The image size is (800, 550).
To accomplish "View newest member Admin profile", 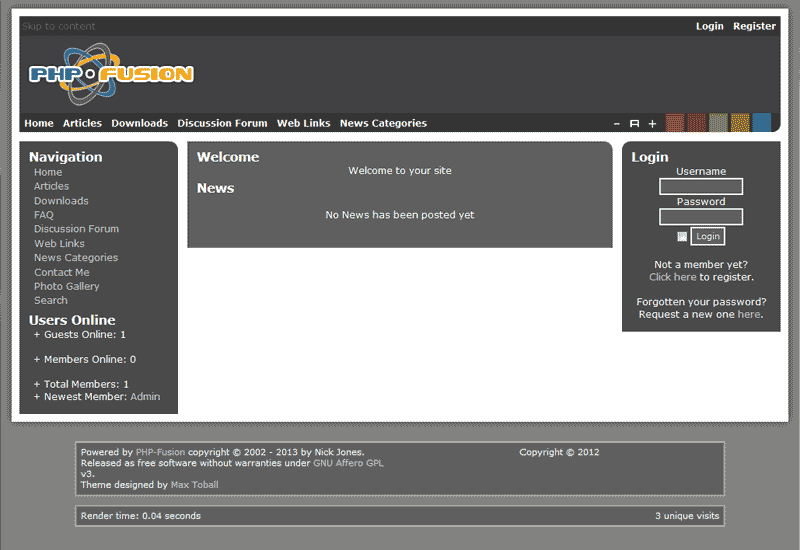I will coord(145,397).
